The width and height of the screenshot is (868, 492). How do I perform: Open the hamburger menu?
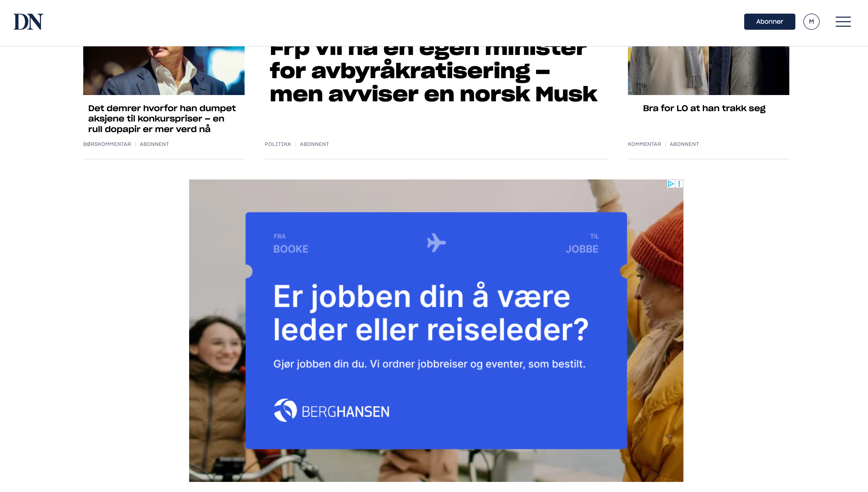click(x=843, y=22)
